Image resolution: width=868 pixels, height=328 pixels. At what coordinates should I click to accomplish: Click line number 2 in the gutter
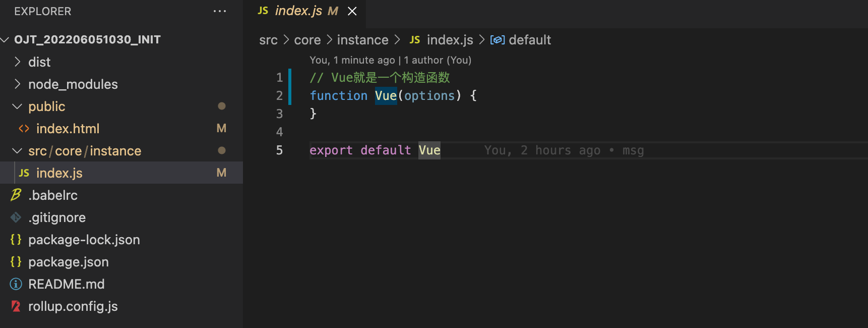coord(279,96)
